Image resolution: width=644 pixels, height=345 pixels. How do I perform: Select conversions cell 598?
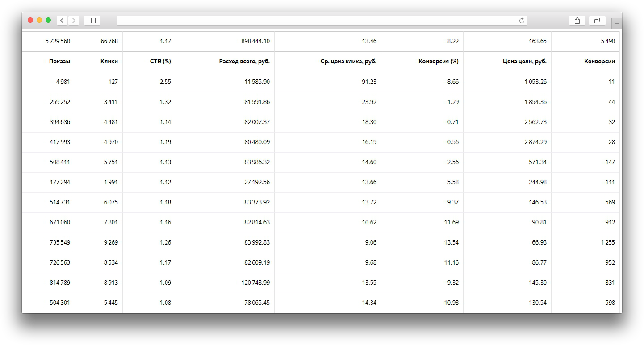[x=610, y=303]
